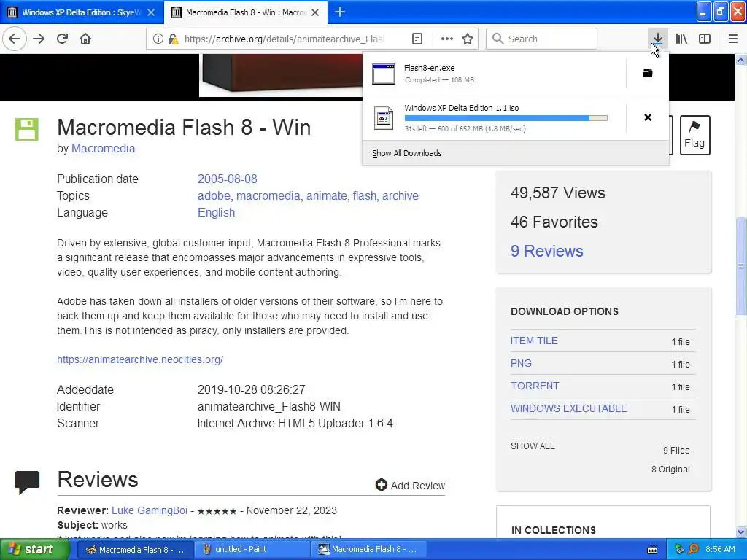Image resolution: width=747 pixels, height=560 pixels.
Task: Click the Flash8-en.exe file icon
Action: 384,74
